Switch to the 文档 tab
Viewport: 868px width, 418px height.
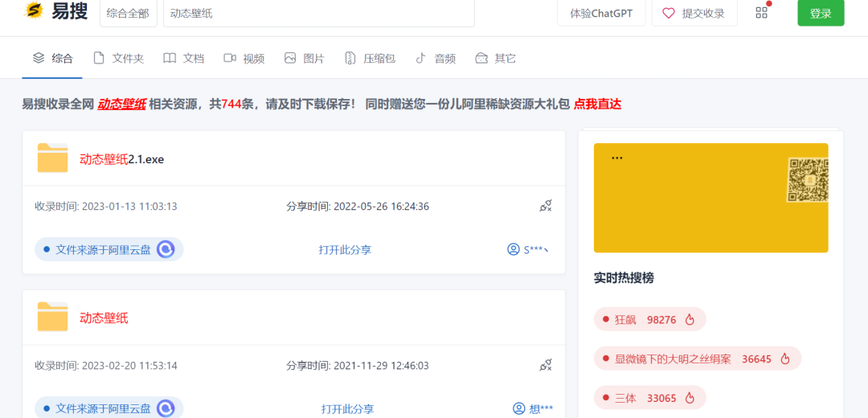tap(184, 58)
